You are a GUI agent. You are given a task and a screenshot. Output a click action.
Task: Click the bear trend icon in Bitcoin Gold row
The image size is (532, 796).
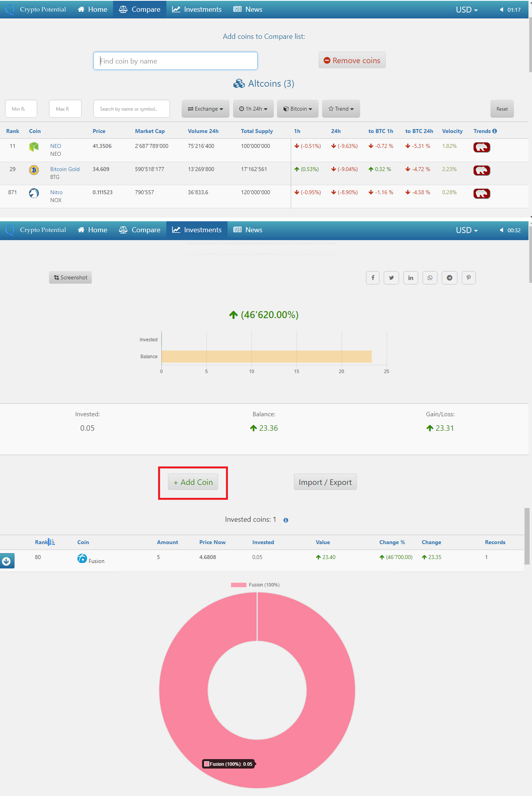coord(482,170)
